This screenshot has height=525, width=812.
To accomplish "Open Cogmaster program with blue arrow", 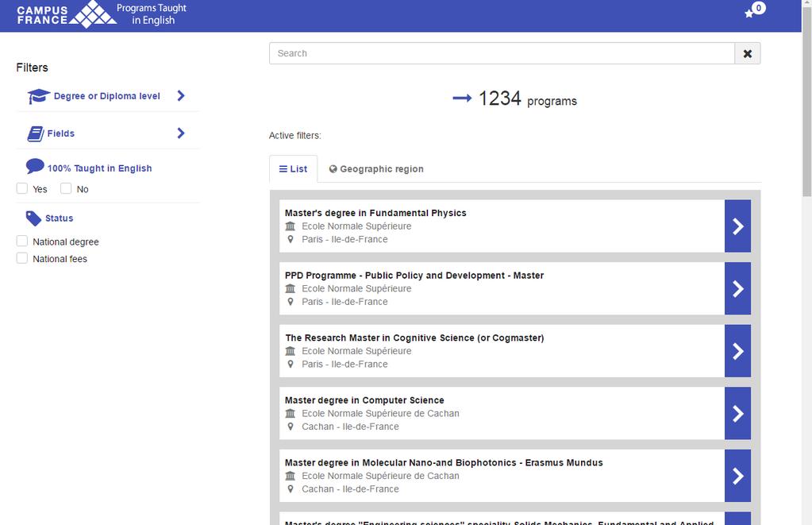I will [x=737, y=351].
